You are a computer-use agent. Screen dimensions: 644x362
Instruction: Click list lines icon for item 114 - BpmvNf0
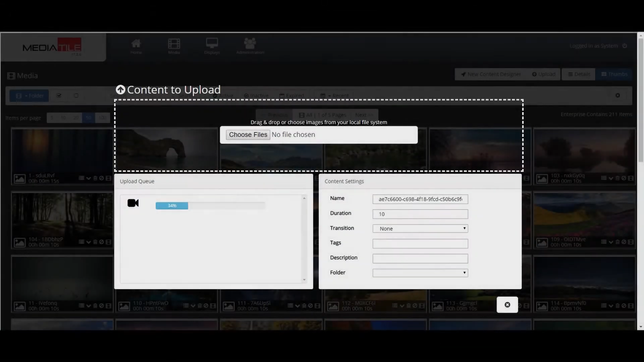pos(604,305)
